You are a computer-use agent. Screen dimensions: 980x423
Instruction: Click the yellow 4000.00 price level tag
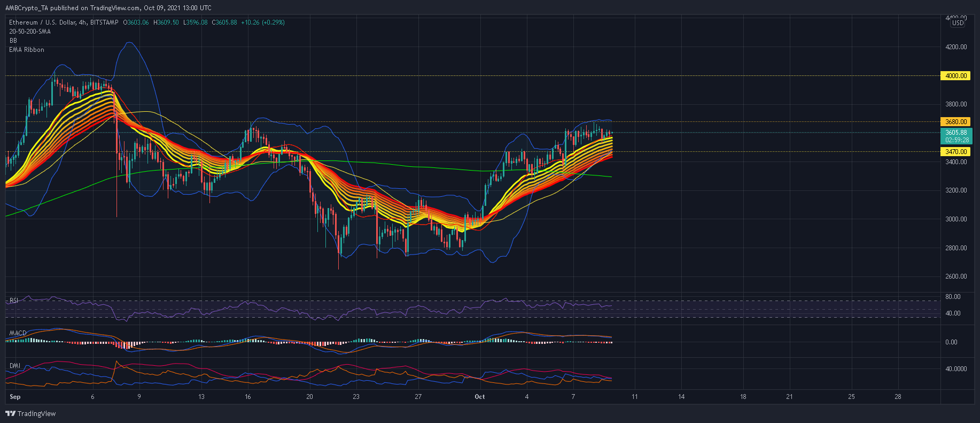tap(956, 76)
